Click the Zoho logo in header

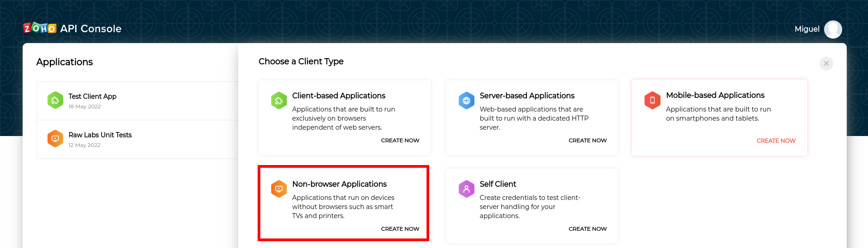click(40, 28)
